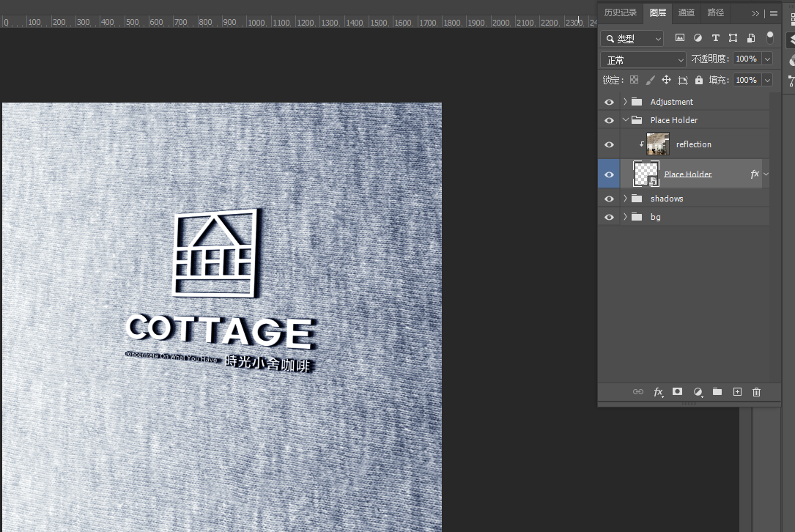This screenshot has width=795, height=532.
Task: Select the bg group name
Action: coord(656,217)
